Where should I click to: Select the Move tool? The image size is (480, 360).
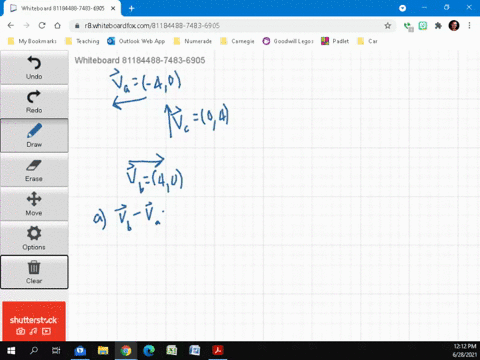pyautogui.click(x=34, y=204)
